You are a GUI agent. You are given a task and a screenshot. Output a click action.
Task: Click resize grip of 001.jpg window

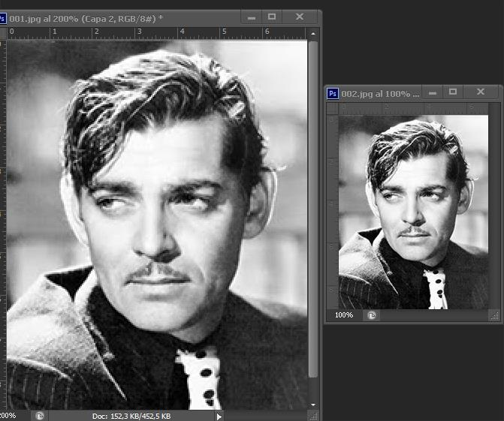[313, 416]
